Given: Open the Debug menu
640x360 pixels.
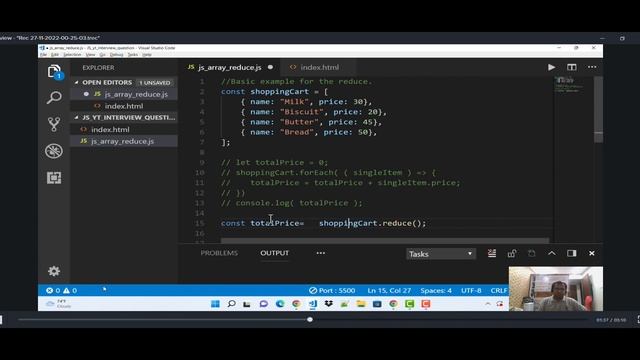Looking at the screenshot, I should point(116,55).
